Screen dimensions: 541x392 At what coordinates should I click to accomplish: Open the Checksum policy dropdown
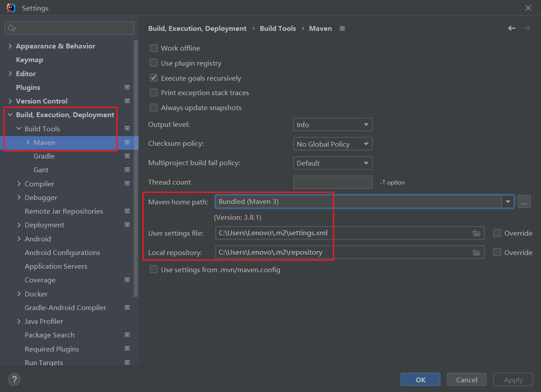click(332, 144)
